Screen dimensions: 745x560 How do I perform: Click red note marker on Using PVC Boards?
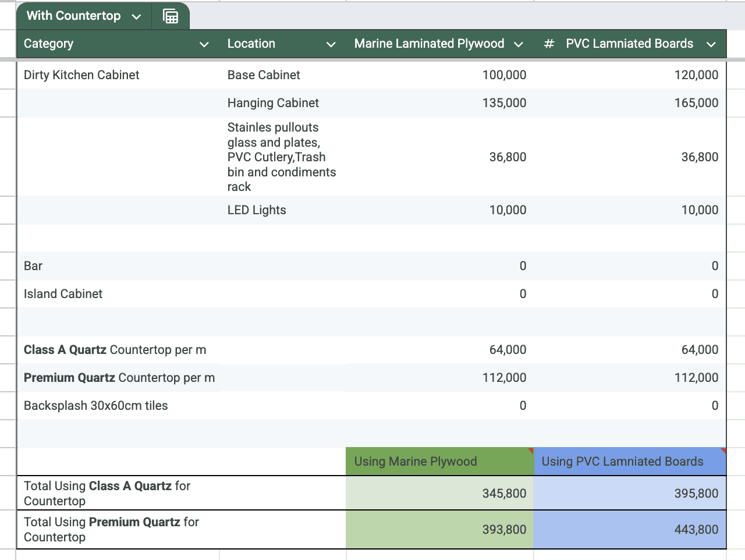click(x=723, y=451)
